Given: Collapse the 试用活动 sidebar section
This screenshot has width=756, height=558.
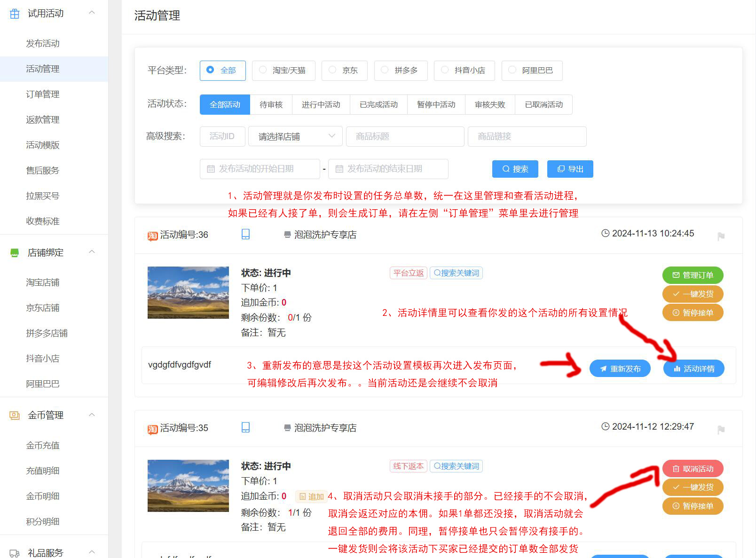Looking at the screenshot, I should pos(92,13).
